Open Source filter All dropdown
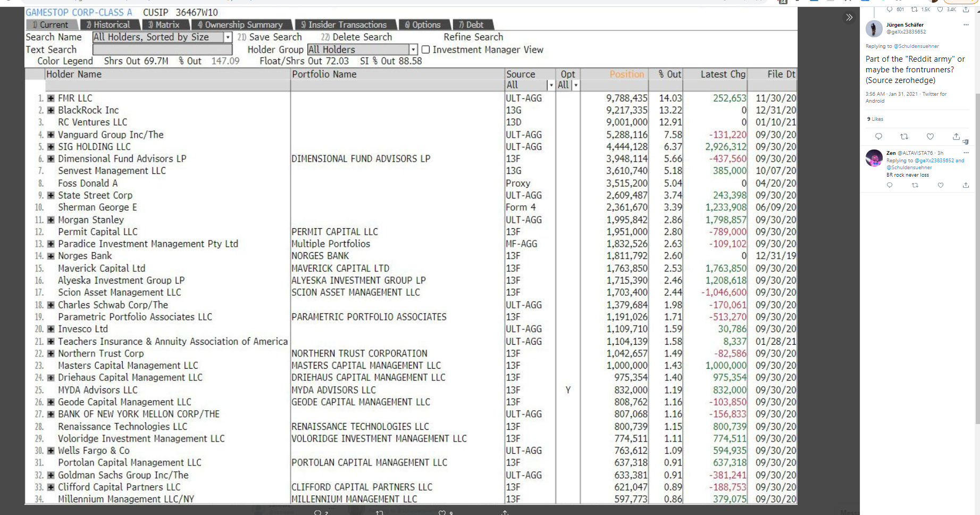Image resolution: width=980 pixels, height=515 pixels. coord(551,85)
